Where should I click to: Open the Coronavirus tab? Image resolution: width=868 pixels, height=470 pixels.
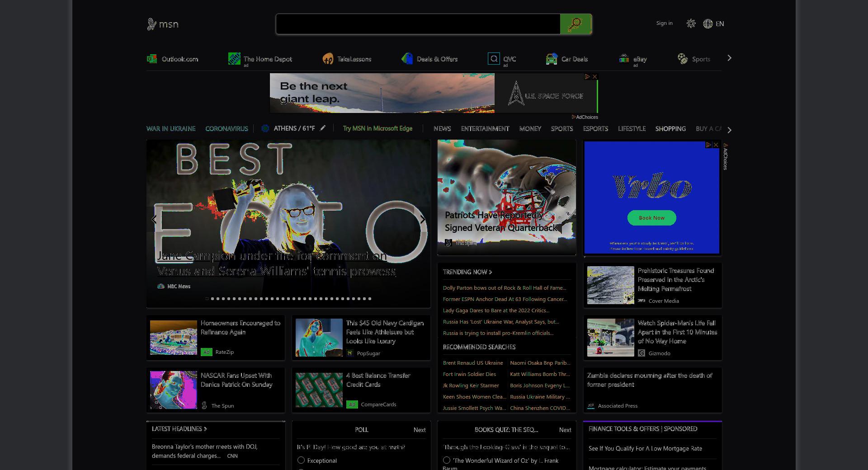point(226,128)
